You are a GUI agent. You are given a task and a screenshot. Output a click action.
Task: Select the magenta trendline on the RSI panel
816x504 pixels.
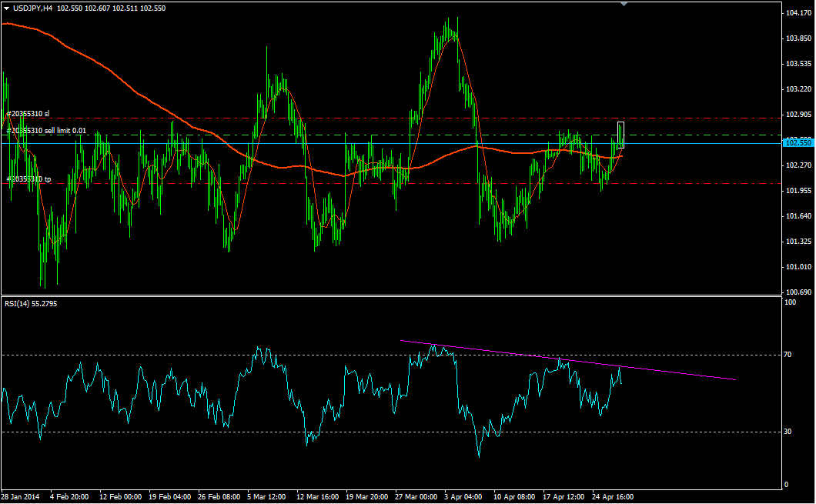coord(567,360)
